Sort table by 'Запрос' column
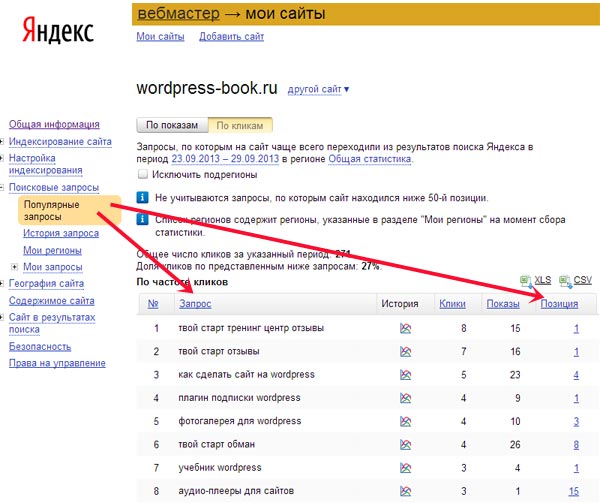This screenshot has height=503, width=600. pyautogui.click(x=195, y=304)
